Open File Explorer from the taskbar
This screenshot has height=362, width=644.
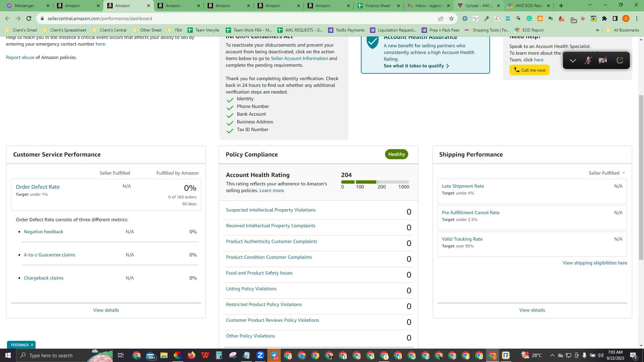tap(164, 355)
